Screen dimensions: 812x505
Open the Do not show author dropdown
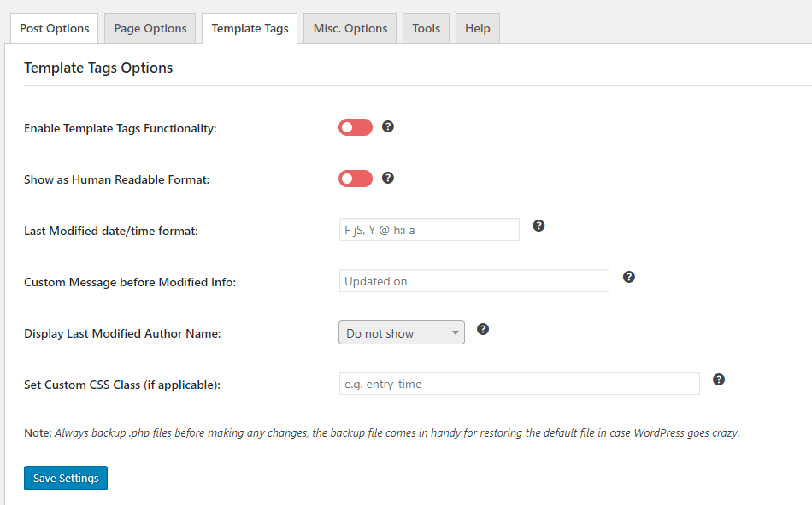click(x=402, y=332)
